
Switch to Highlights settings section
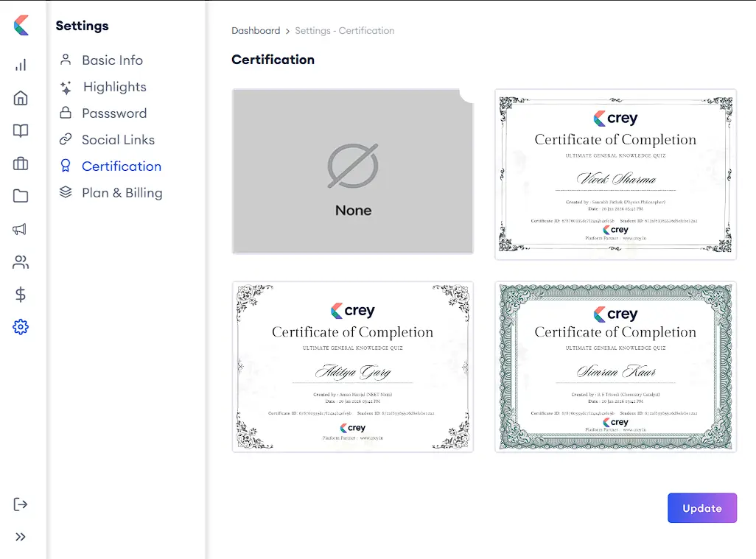click(114, 87)
